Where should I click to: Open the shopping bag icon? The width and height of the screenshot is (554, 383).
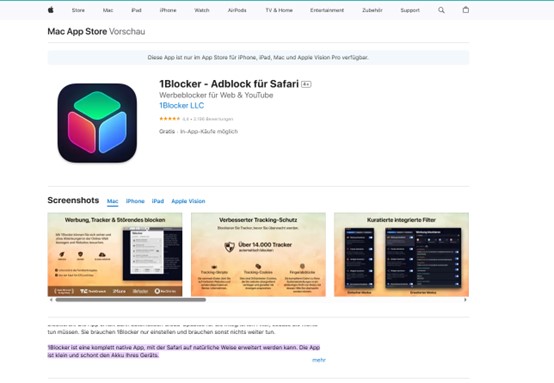click(466, 10)
